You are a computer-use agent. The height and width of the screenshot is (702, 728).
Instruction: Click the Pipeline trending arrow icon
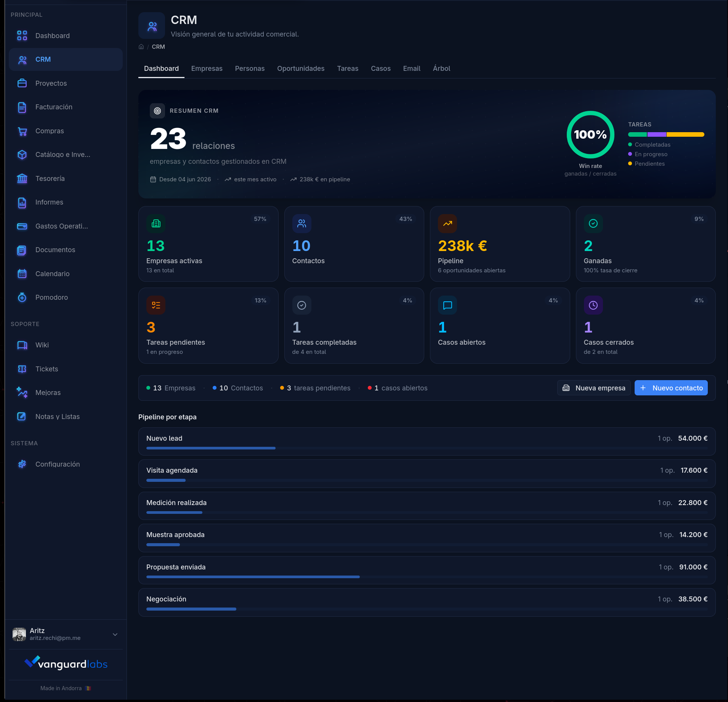pos(447,224)
